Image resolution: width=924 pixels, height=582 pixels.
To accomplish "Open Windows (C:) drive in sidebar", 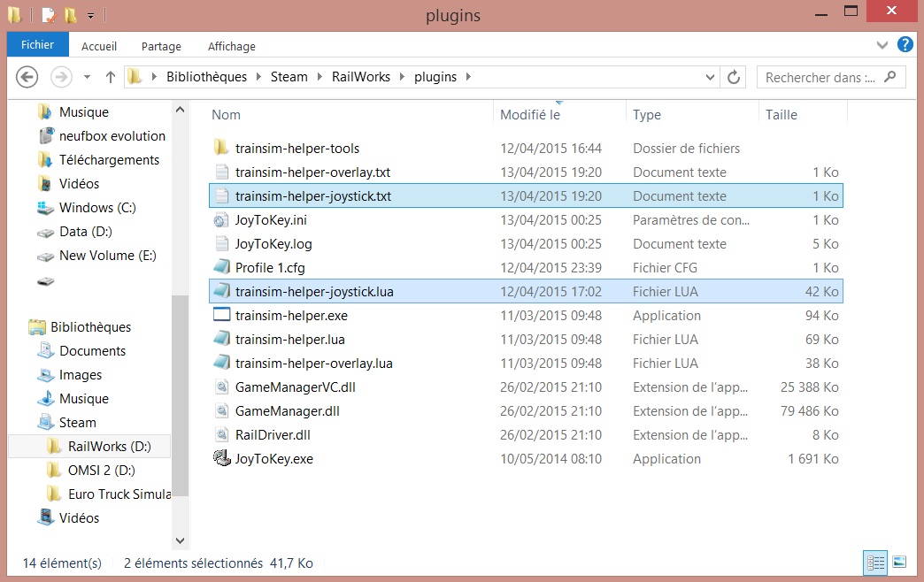I will (x=97, y=207).
